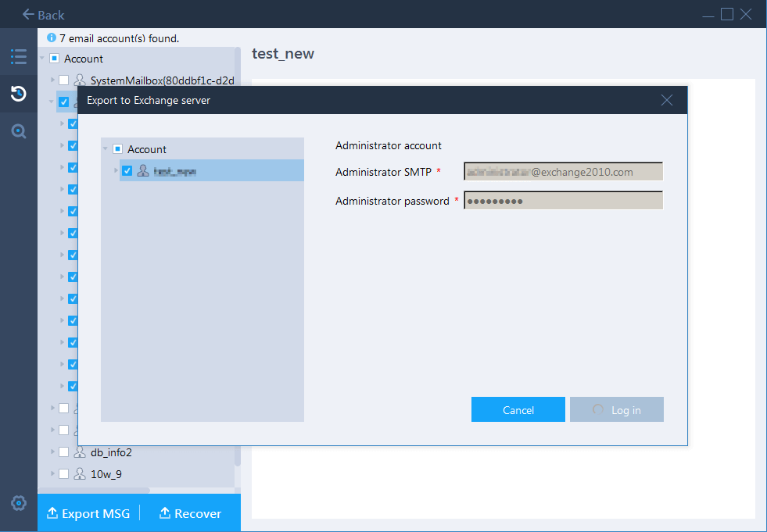
Task: Open settings gear in sidebar
Action: coord(18,502)
